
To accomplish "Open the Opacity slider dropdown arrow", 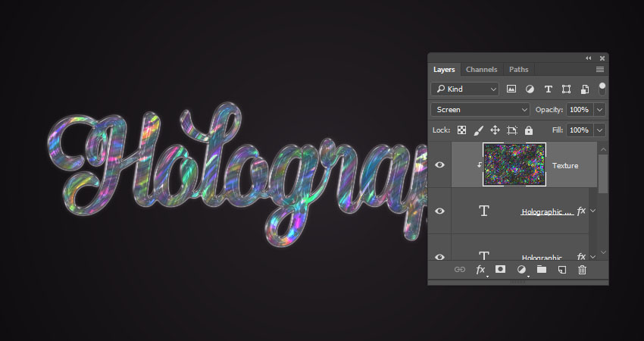I will coord(599,110).
